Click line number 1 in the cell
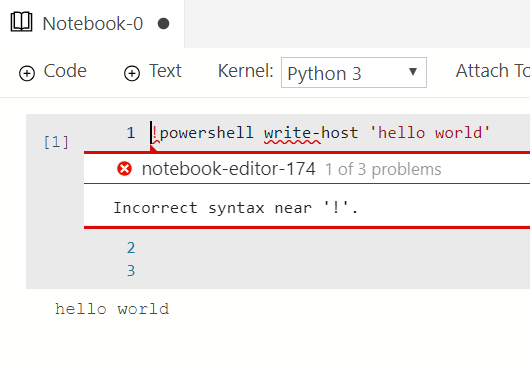530x377 pixels. (x=131, y=133)
